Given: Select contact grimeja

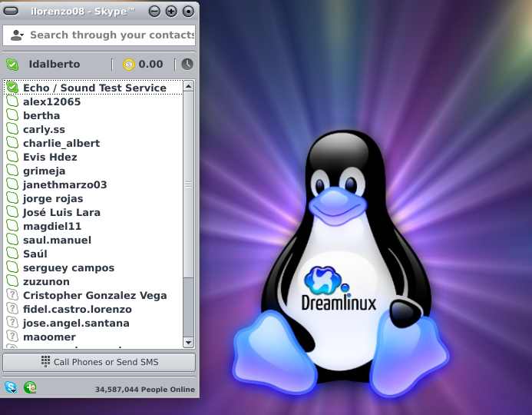Looking at the screenshot, I should click(x=94, y=171).
